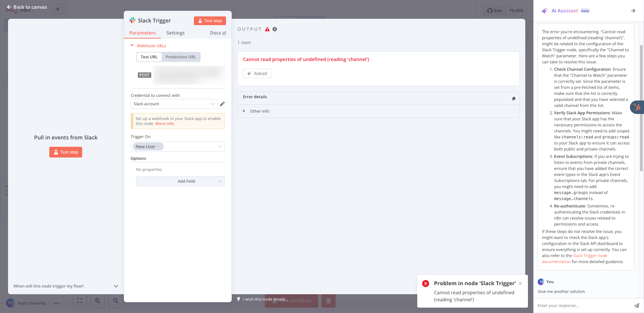The width and height of the screenshot is (644, 313).
Task: Open the Docs external link
Action: [218, 33]
